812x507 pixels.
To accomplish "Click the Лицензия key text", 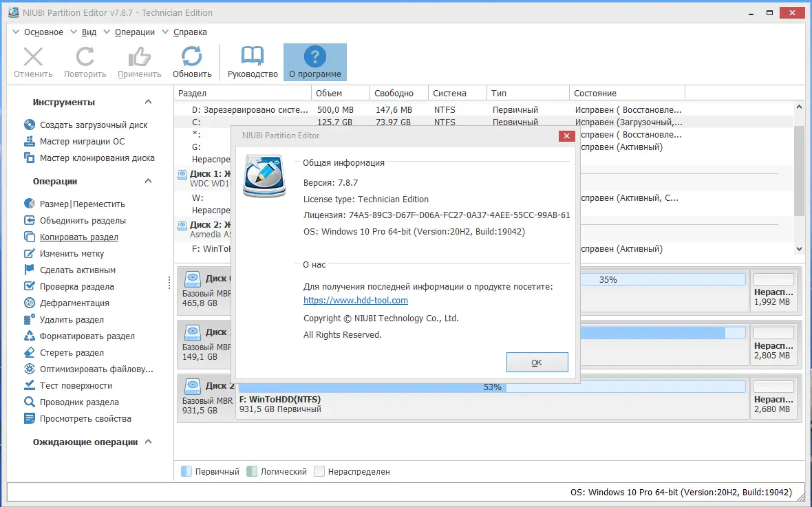I will (436, 215).
